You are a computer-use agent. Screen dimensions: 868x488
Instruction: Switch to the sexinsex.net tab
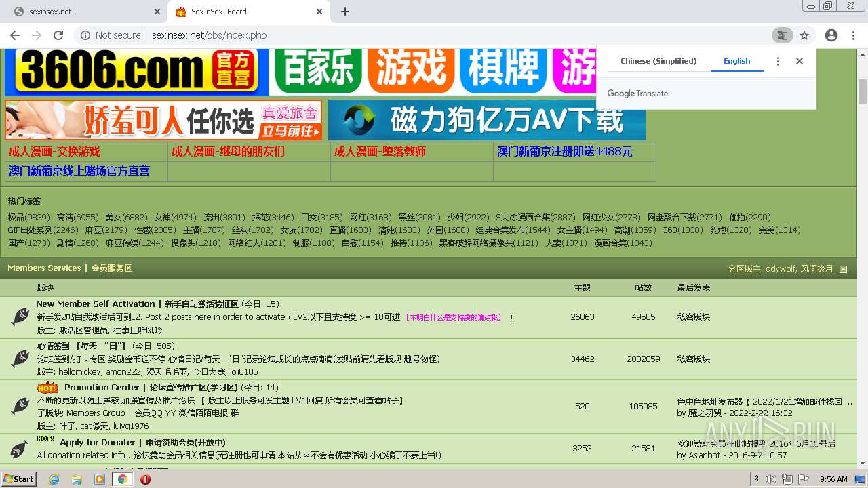[x=85, y=12]
